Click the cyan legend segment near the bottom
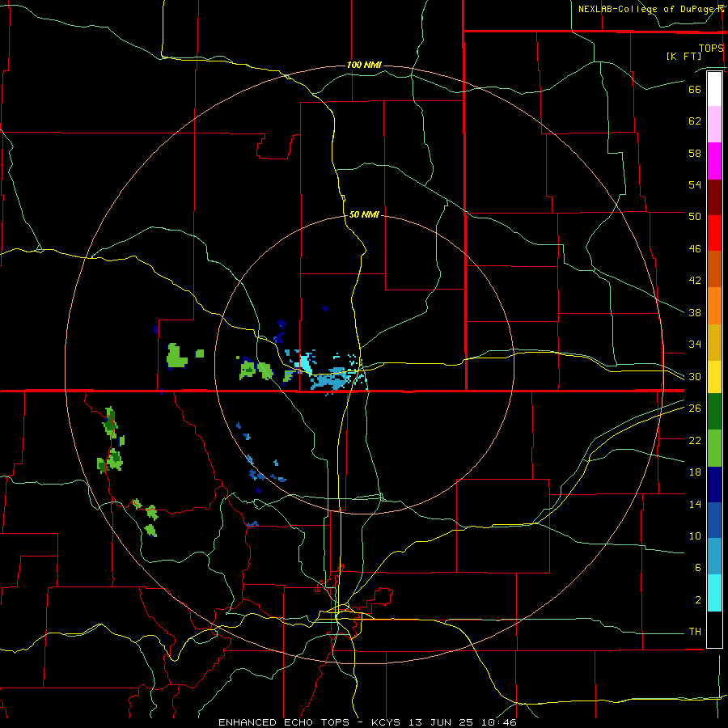The width and height of the screenshot is (728, 728). (x=714, y=593)
